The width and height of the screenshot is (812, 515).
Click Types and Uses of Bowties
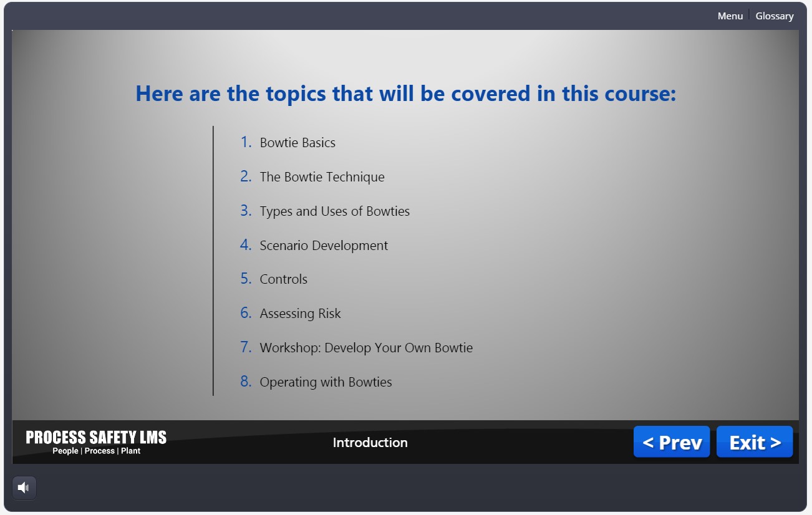tap(334, 211)
